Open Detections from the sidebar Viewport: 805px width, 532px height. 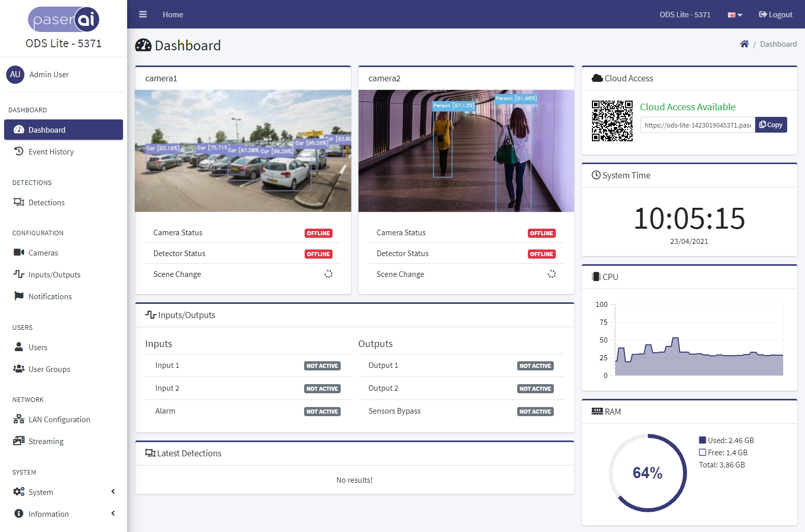46,202
